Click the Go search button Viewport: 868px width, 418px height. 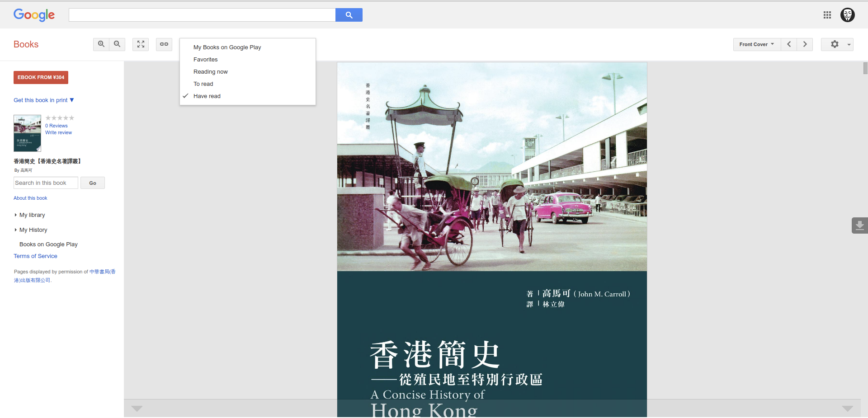coord(93,183)
